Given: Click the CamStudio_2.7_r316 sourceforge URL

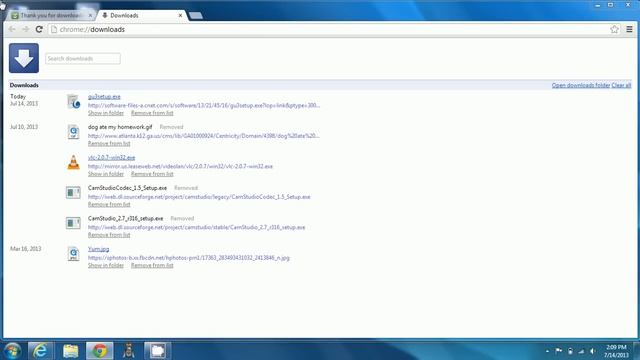Looking at the screenshot, I should pos(196,227).
